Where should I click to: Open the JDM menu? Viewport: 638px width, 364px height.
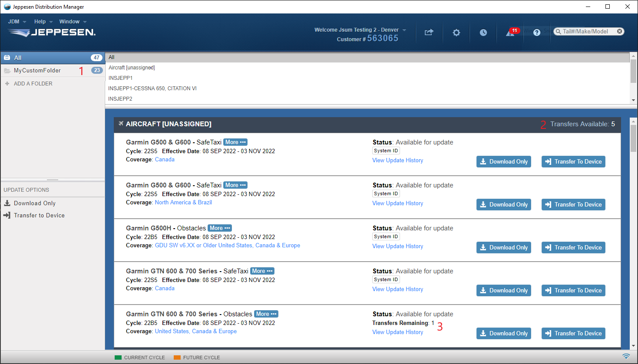[17, 22]
